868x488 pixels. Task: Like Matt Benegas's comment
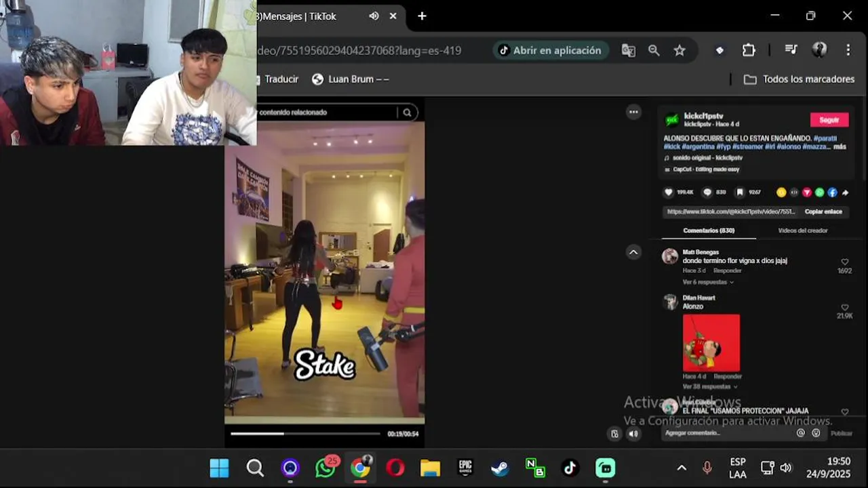(845, 262)
